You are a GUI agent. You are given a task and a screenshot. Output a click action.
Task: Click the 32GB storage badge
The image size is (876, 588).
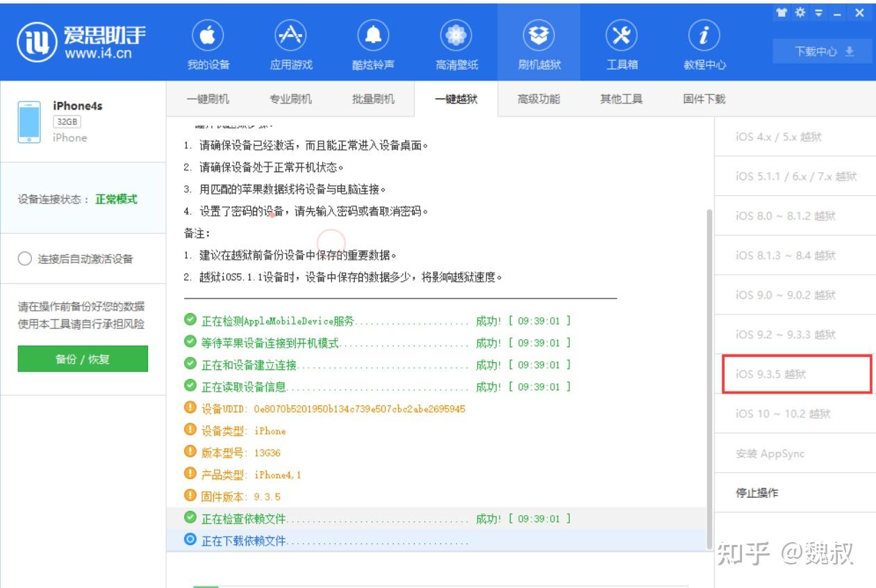click(x=67, y=121)
